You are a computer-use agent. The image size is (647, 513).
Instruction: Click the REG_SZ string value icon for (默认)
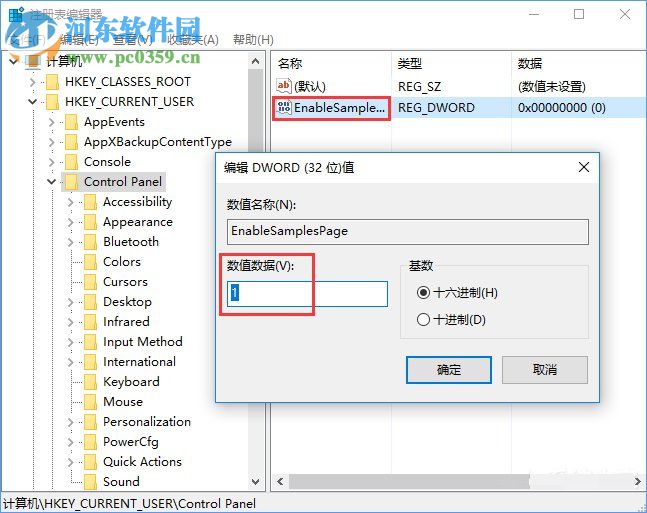pyautogui.click(x=283, y=86)
